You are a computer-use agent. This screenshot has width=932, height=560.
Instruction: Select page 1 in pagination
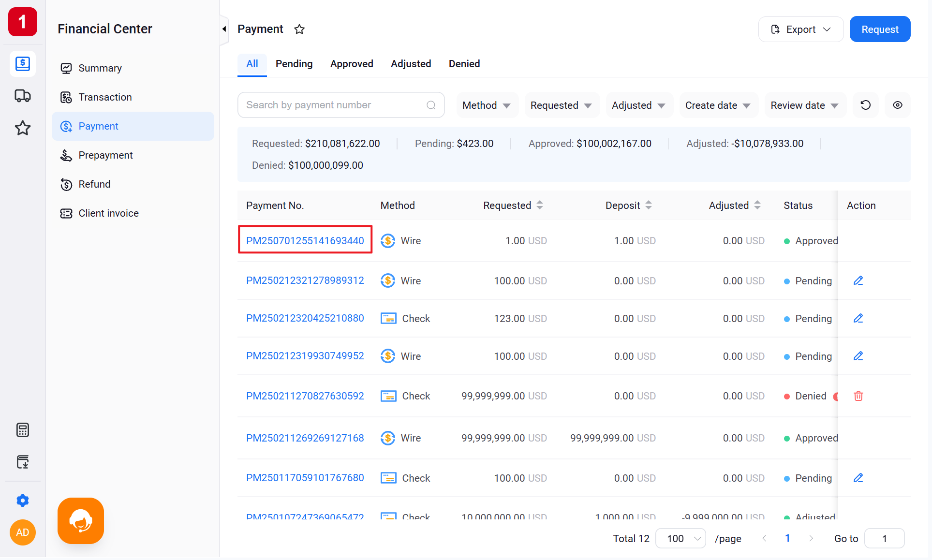tap(787, 539)
